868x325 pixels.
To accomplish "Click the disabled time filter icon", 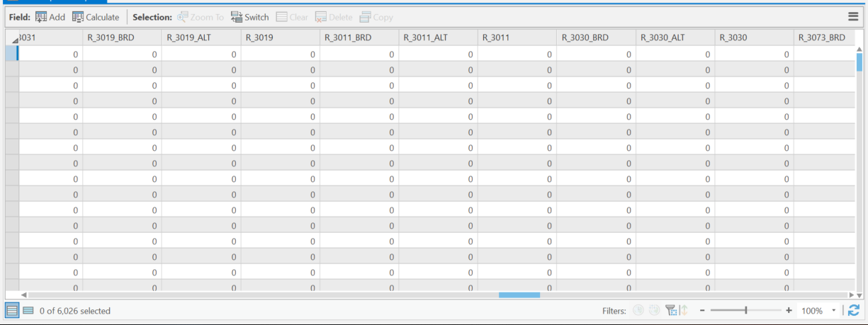I will 638,310.
